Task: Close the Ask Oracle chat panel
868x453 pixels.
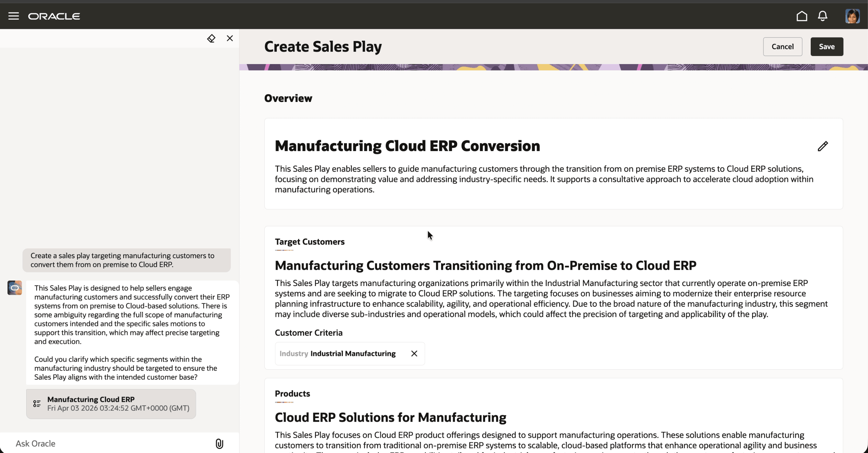Action: coord(230,39)
